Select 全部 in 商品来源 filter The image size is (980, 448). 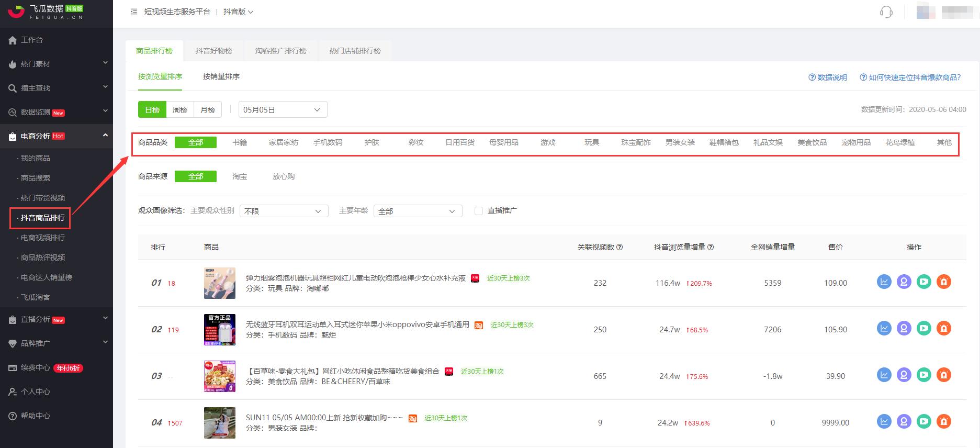pyautogui.click(x=196, y=176)
